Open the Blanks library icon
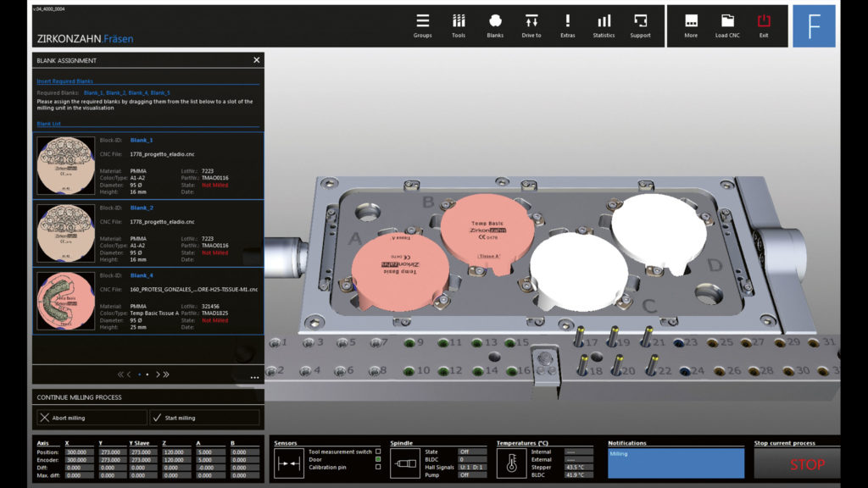The height and width of the screenshot is (488, 868). 495,21
